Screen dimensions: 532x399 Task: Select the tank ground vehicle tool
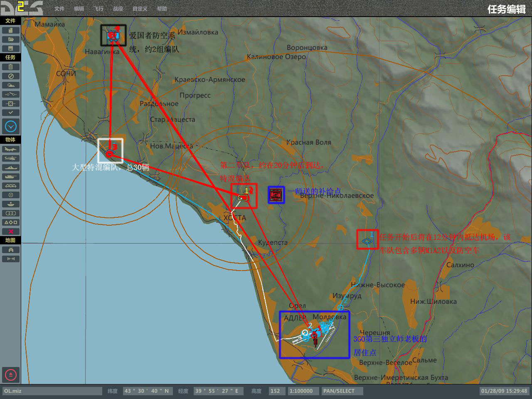[10, 177]
